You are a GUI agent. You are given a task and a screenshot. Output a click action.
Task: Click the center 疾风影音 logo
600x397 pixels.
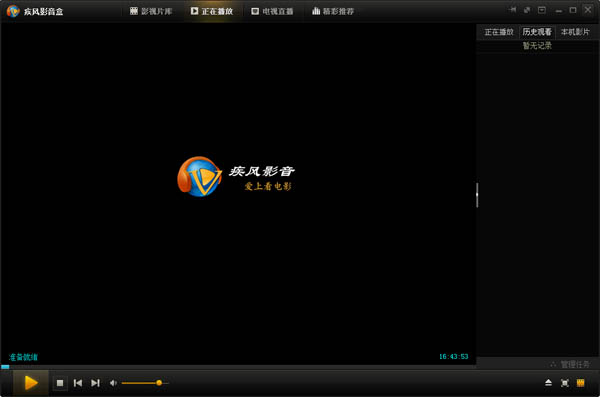pyautogui.click(x=236, y=176)
